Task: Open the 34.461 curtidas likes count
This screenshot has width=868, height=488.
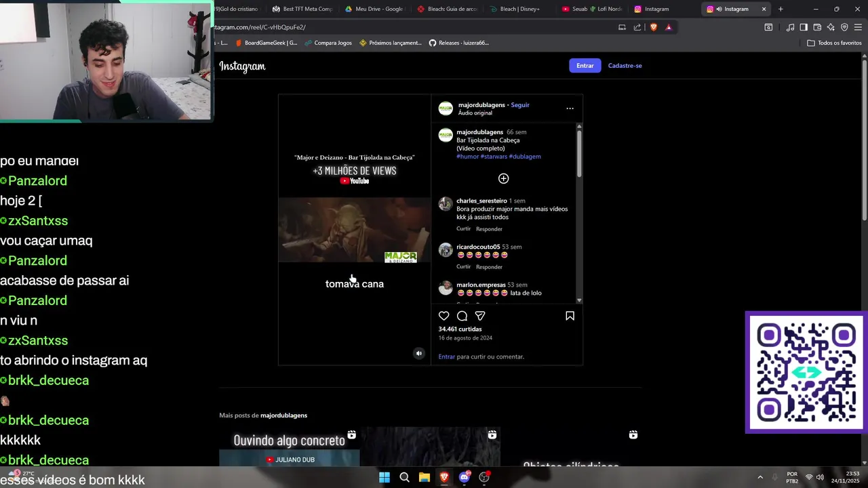Action: pyautogui.click(x=460, y=329)
